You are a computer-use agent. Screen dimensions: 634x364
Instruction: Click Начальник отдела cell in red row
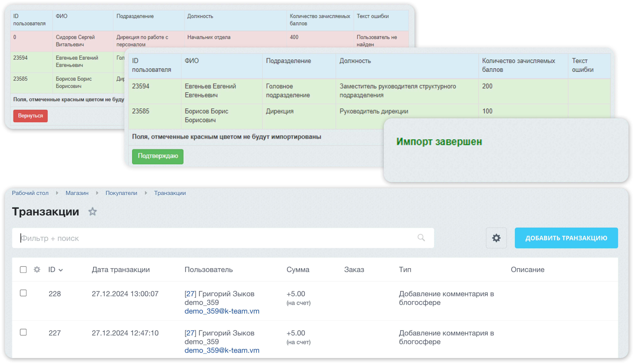209,37
